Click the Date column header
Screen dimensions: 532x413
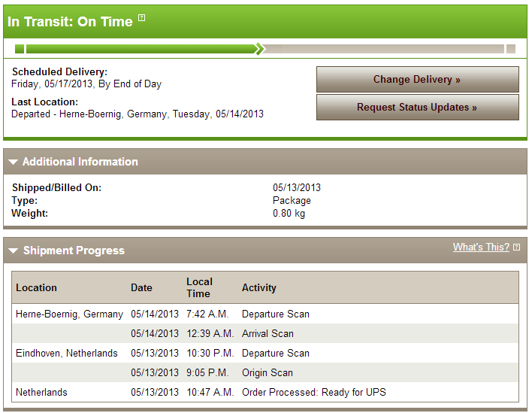(x=141, y=287)
